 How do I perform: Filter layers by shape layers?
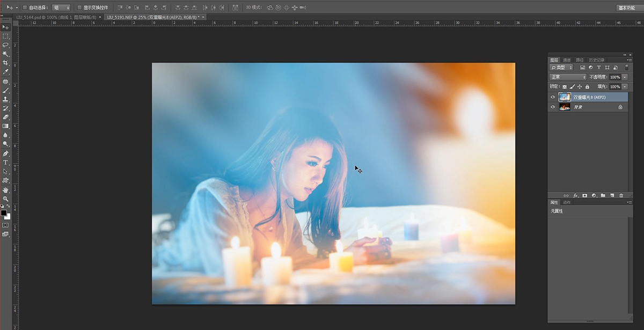607,68
